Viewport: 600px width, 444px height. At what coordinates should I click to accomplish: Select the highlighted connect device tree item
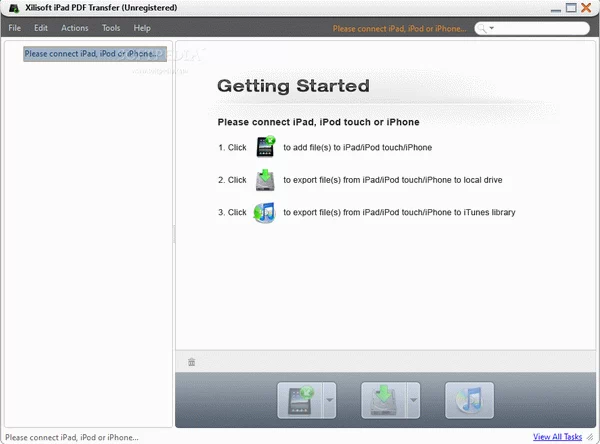coord(90,54)
